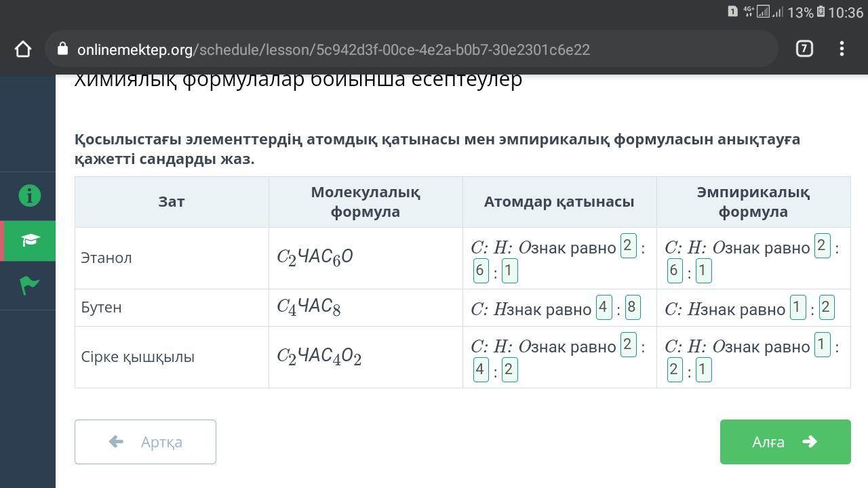
Task: Click the Артқа back button
Action: pos(145,442)
